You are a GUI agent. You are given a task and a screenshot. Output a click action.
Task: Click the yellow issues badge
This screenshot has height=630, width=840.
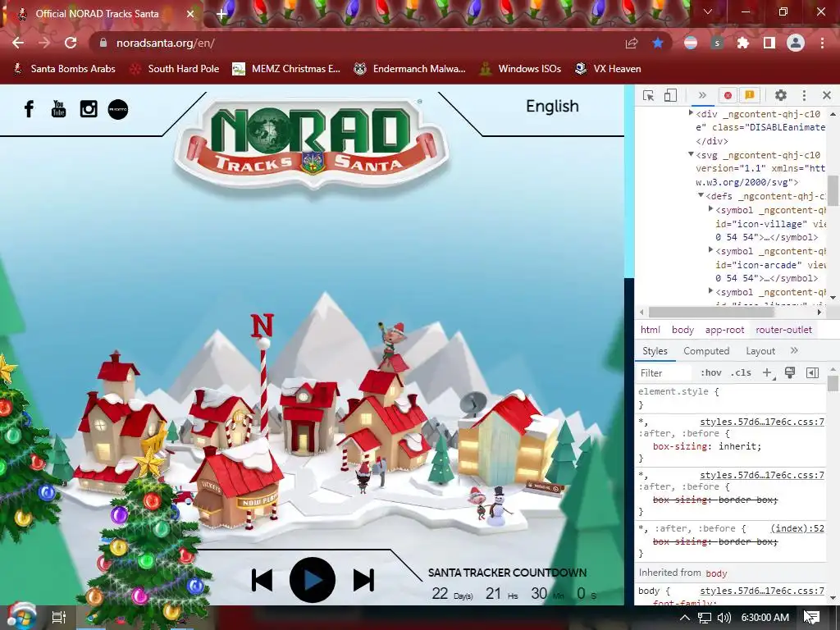pos(750,95)
